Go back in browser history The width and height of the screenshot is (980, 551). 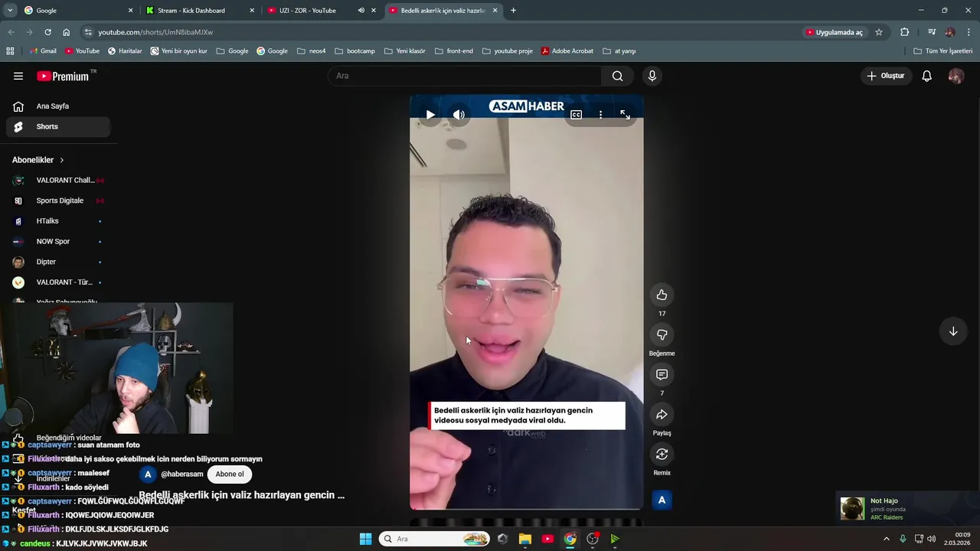[11, 32]
